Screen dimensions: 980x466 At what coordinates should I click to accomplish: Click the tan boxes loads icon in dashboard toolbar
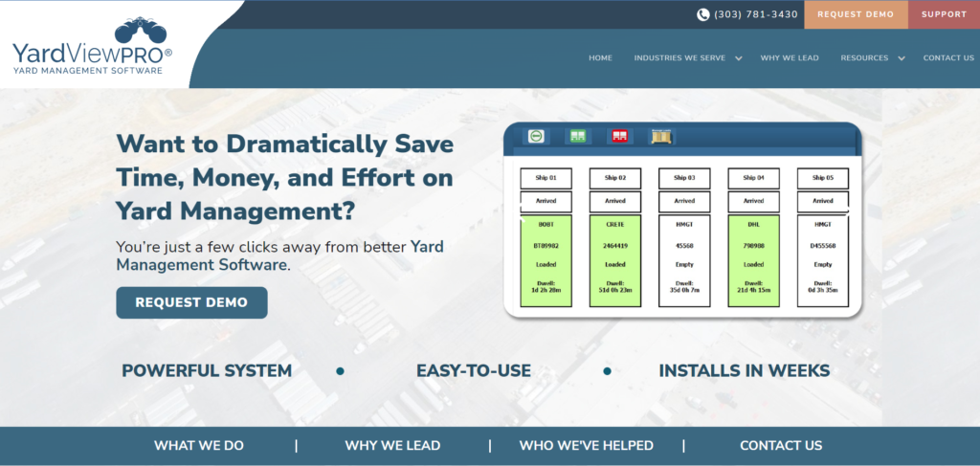pyautogui.click(x=661, y=136)
